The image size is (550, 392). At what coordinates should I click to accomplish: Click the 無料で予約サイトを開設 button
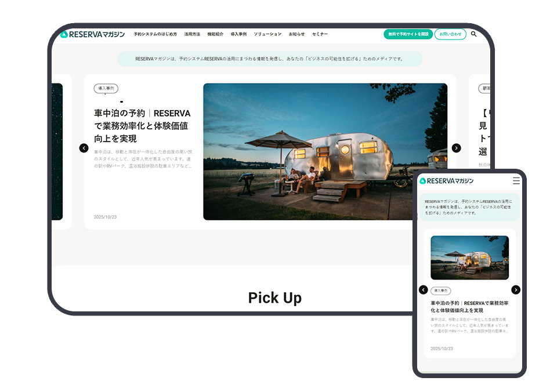click(408, 34)
